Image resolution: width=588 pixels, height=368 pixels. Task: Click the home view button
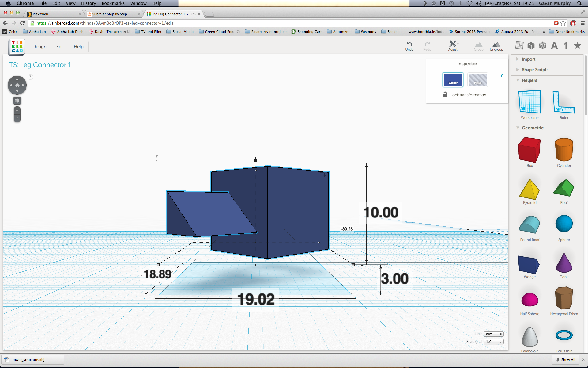click(17, 85)
